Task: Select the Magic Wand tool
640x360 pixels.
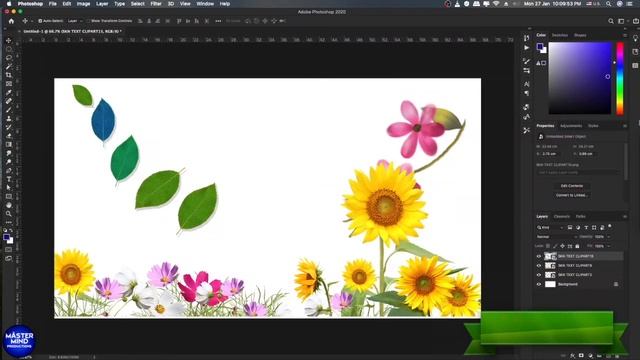Action: (x=9, y=66)
